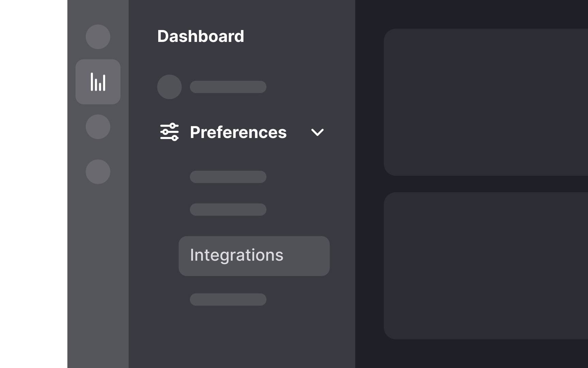Click the placeholder item above Integrations

click(x=228, y=210)
